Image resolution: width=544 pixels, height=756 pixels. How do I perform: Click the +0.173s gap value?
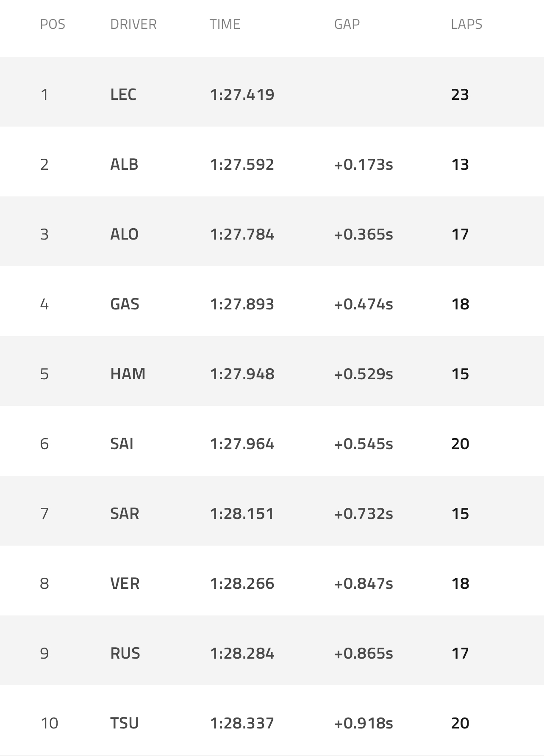point(363,164)
